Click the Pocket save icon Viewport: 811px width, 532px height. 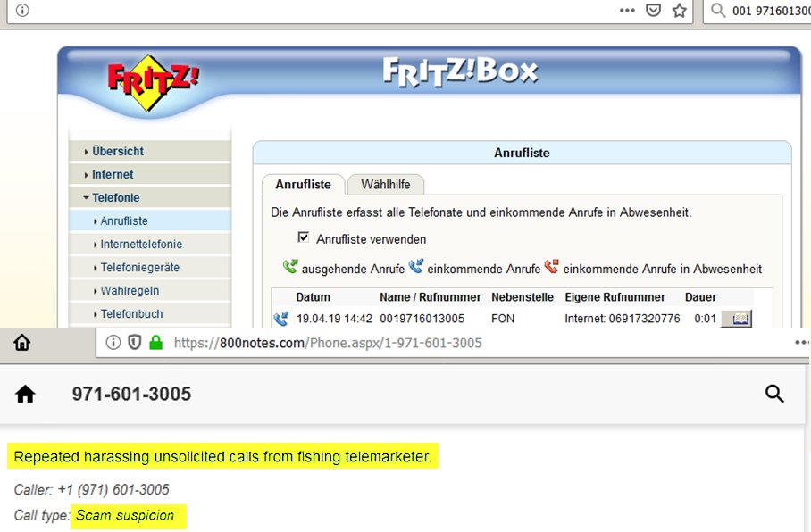click(x=653, y=10)
